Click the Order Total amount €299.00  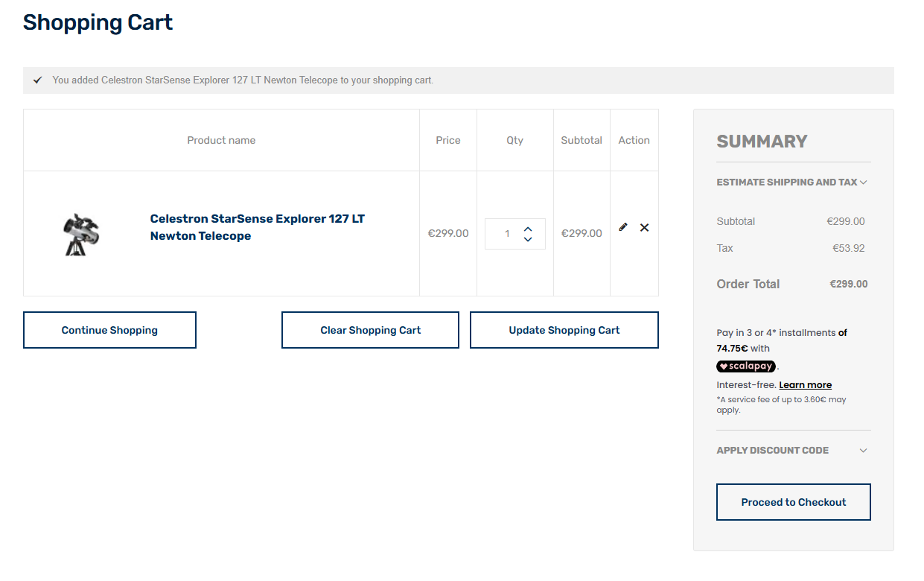click(848, 284)
